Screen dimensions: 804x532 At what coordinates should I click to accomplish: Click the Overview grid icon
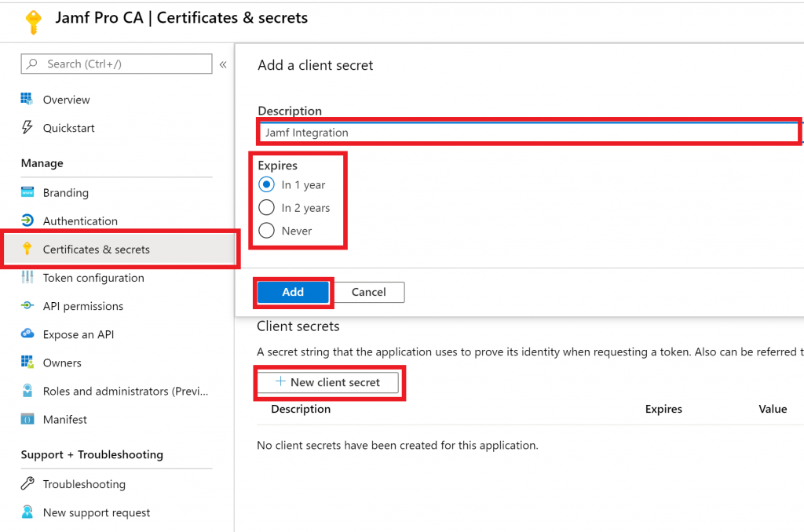pyautogui.click(x=27, y=100)
